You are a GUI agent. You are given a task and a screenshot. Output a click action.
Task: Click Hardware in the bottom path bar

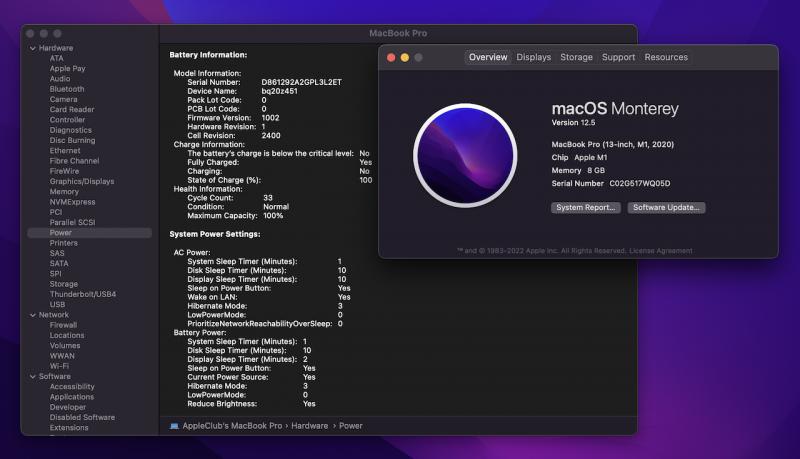tap(309, 426)
